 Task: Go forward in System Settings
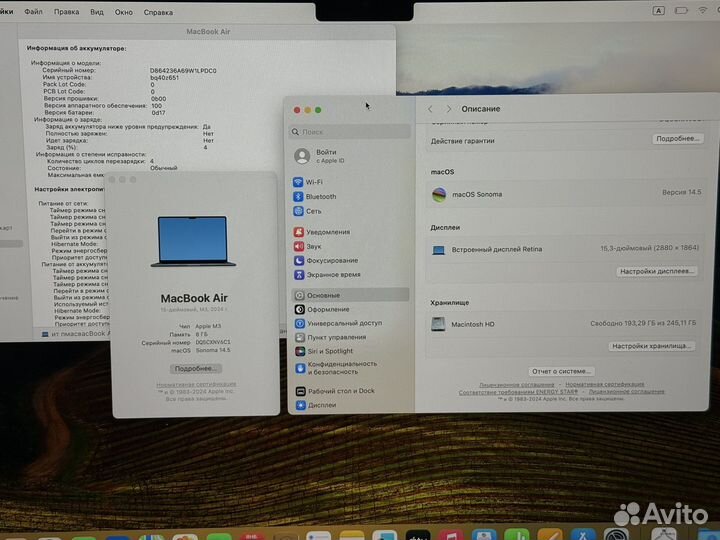[449, 109]
